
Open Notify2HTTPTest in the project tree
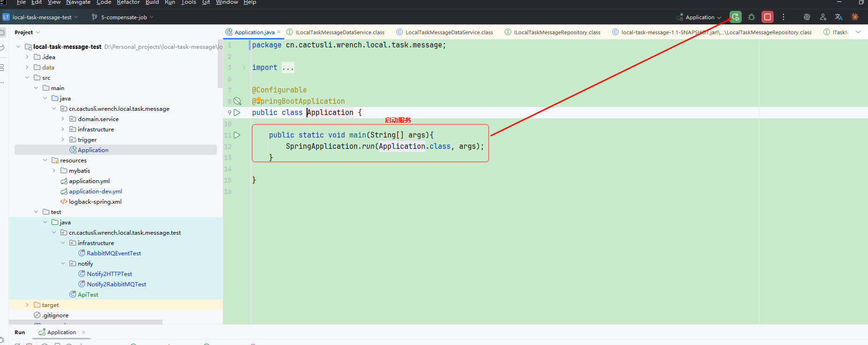click(109, 274)
